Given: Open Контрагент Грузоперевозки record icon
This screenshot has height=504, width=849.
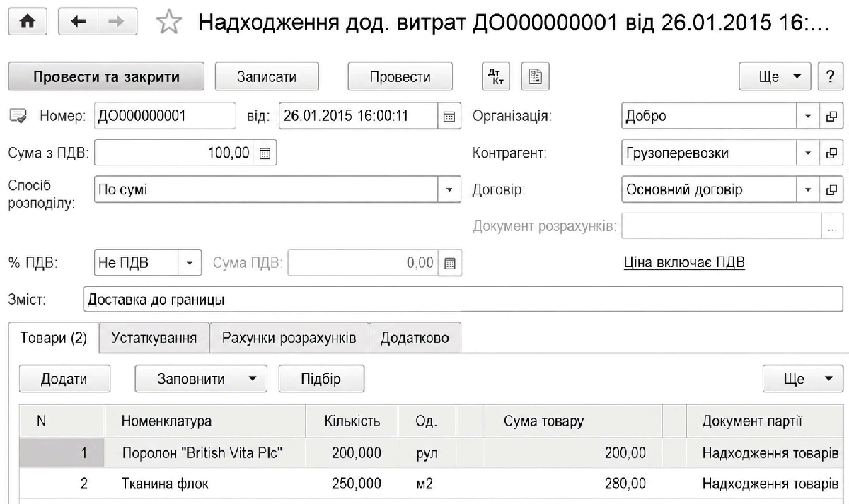Looking at the screenshot, I should (831, 153).
